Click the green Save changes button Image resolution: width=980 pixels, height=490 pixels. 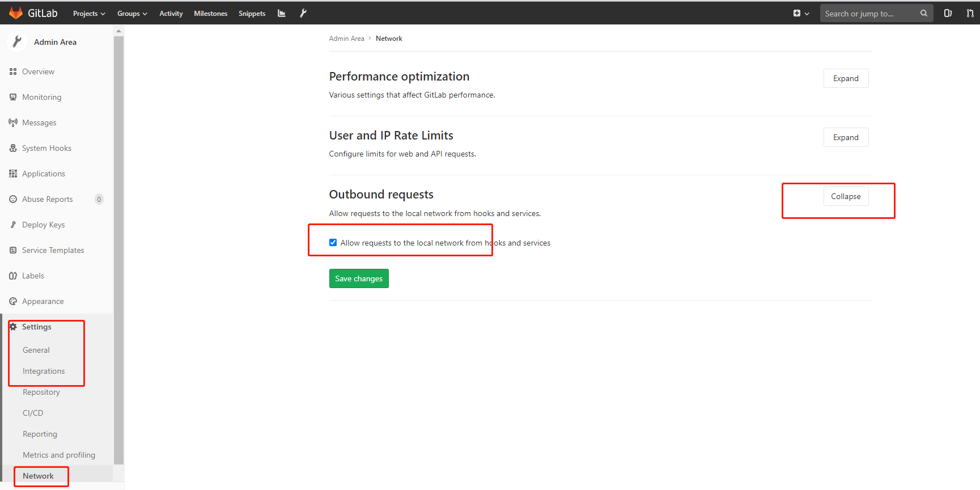pos(359,278)
